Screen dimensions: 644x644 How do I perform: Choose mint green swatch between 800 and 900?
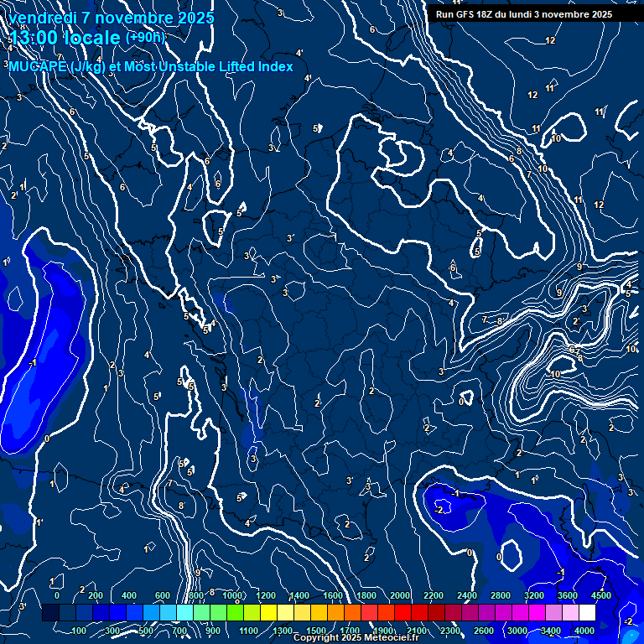tap(201, 612)
